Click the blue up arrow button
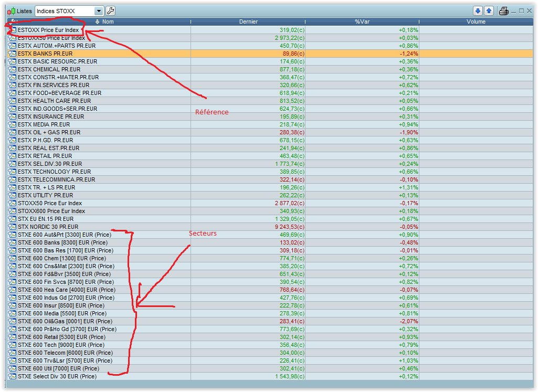Image resolution: width=538 pixels, height=392 pixels. (x=489, y=11)
